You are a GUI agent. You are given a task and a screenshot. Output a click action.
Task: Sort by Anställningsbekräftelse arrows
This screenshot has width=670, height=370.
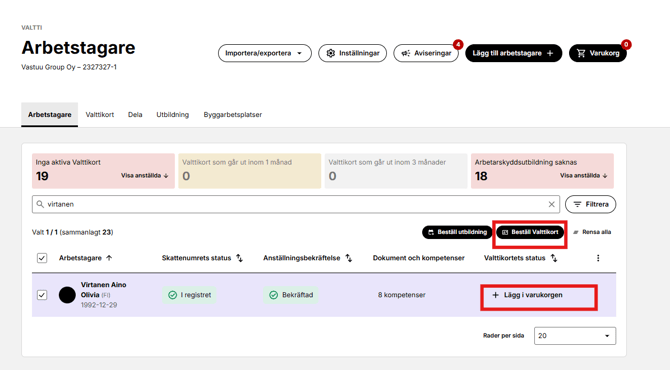click(x=349, y=258)
